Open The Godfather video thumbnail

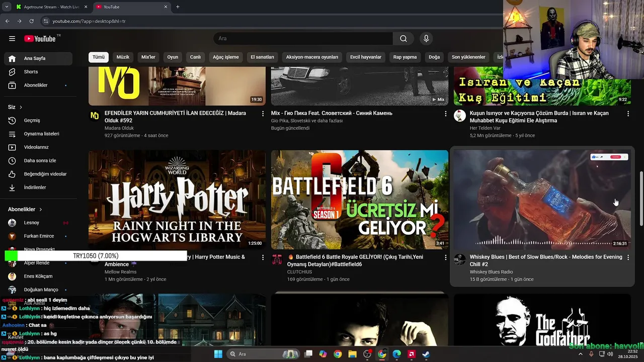click(542, 320)
